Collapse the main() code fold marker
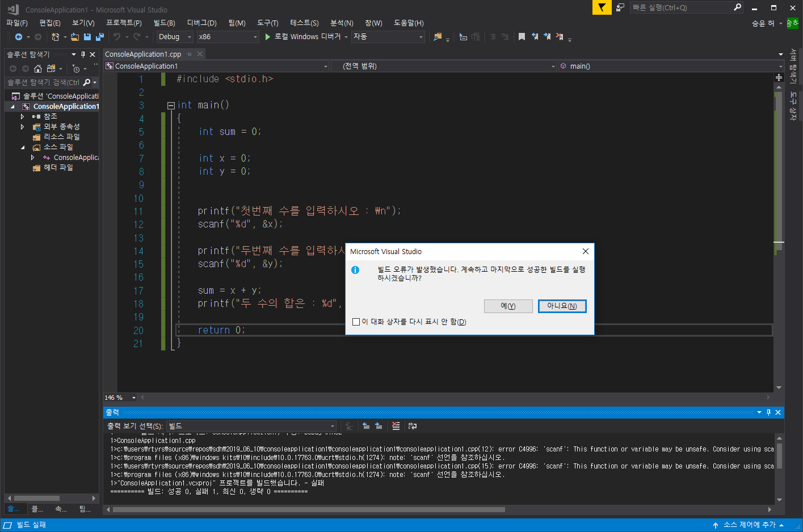 [171, 105]
